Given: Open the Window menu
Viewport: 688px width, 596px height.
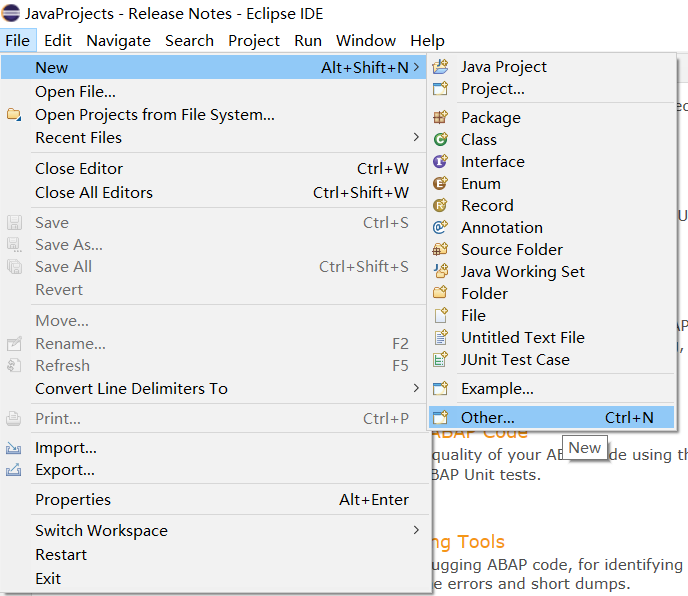Looking at the screenshot, I should click(366, 41).
